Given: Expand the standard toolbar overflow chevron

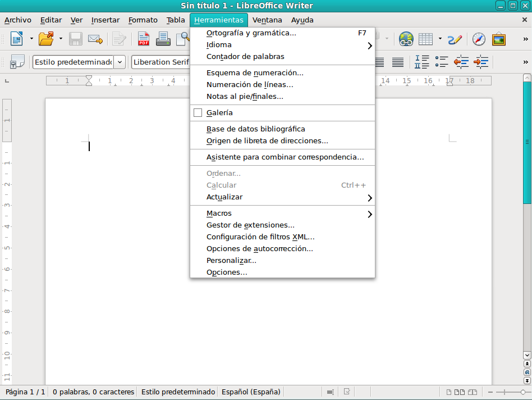Looking at the screenshot, I should (526, 39).
